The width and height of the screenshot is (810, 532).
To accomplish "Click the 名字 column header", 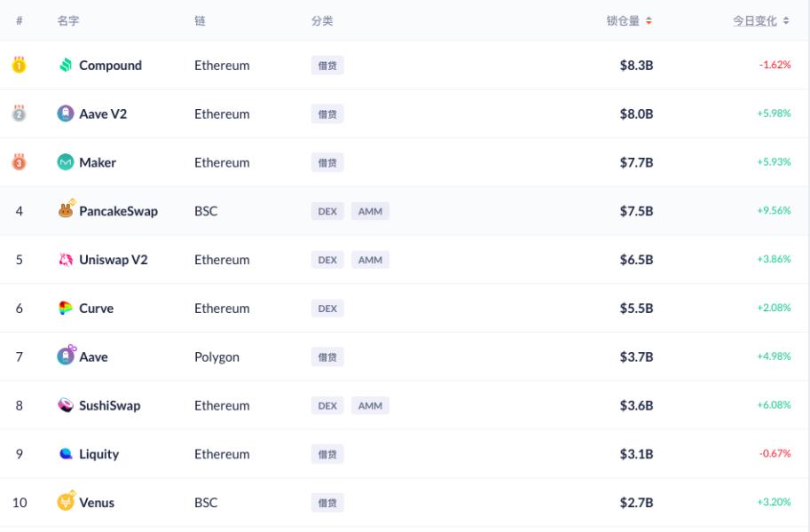I will click(68, 21).
